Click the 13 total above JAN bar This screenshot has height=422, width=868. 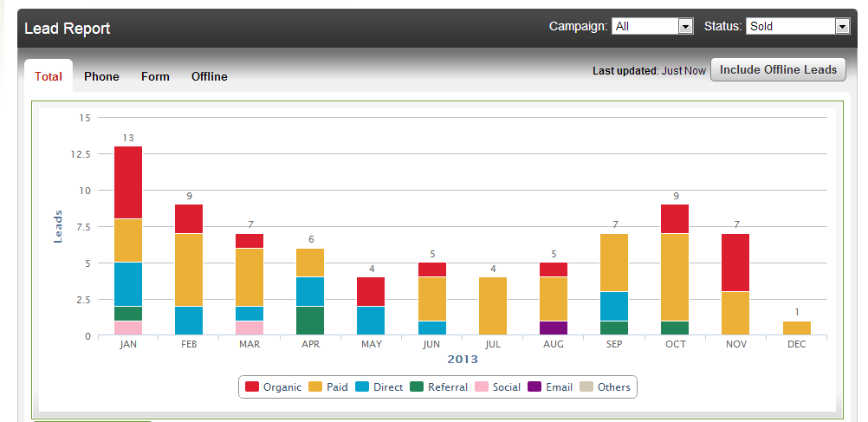click(x=128, y=138)
